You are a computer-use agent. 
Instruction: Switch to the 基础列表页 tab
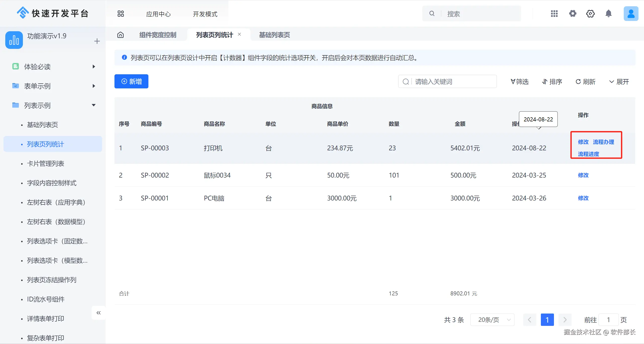point(274,35)
